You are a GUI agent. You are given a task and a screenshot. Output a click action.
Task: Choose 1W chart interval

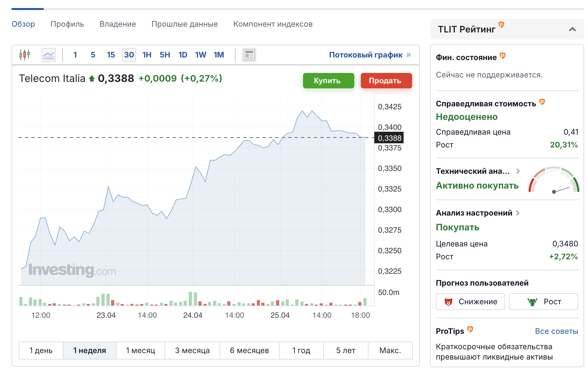click(201, 55)
